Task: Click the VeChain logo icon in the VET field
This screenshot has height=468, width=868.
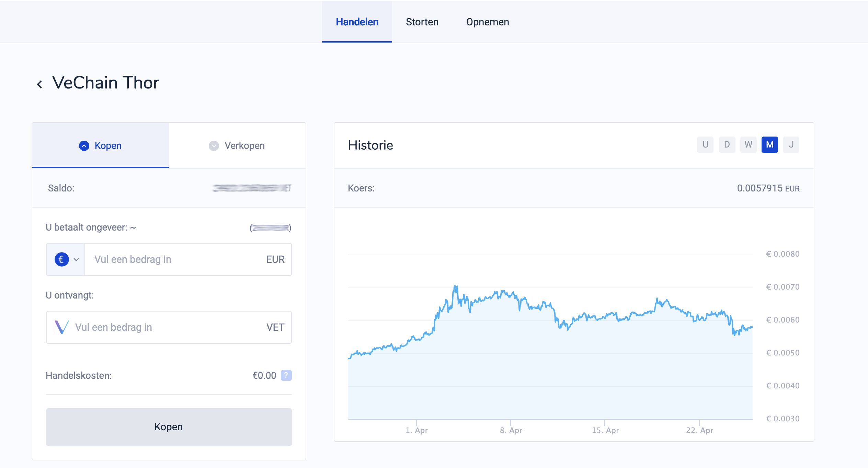Action: pyautogui.click(x=61, y=327)
